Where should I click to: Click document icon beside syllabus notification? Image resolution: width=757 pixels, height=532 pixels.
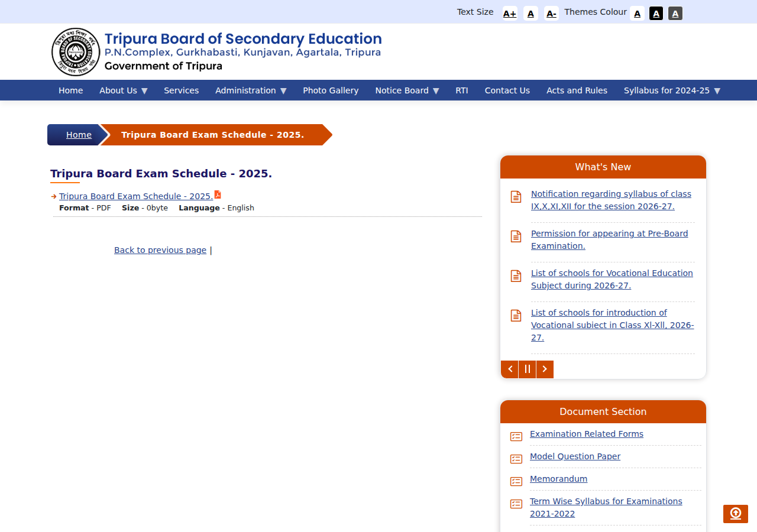(x=516, y=197)
